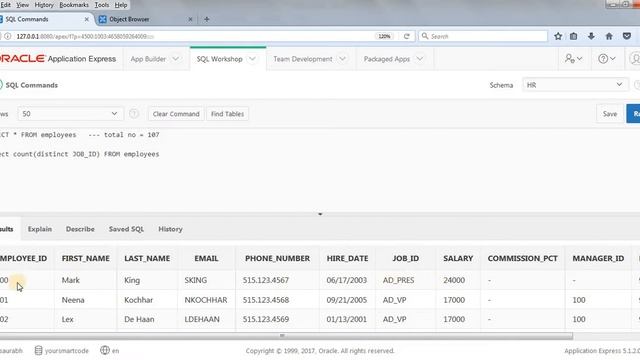Click the site info icon in the address bar
The width and height of the screenshot is (640, 360).
pos(7,36)
